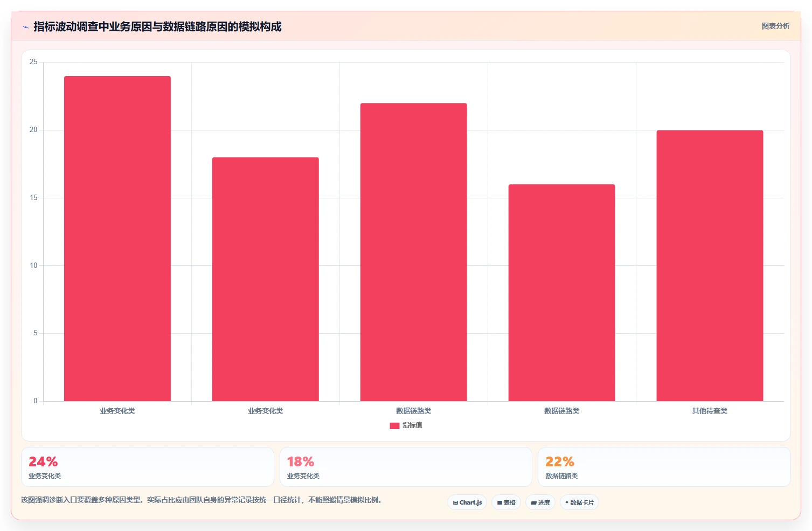812x531 pixels.
Task: Click the bar reaching value 18
Action: 266,279
